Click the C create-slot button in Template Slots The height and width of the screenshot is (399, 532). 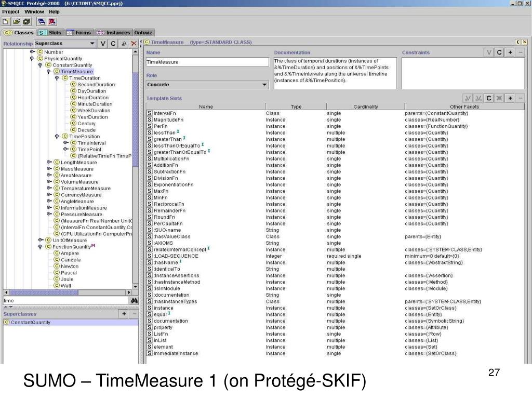[x=488, y=98]
